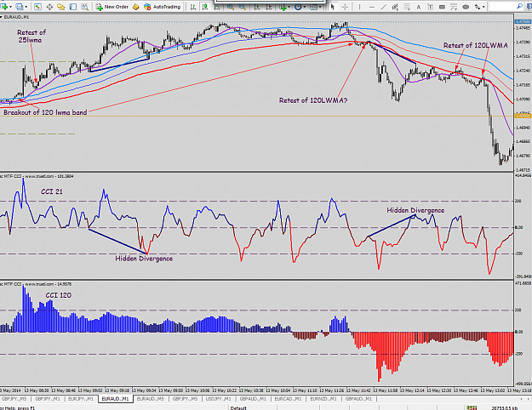The height and width of the screenshot is (410, 532).
Task: Pick the horizontal line drawing tool
Action: [372, 7]
